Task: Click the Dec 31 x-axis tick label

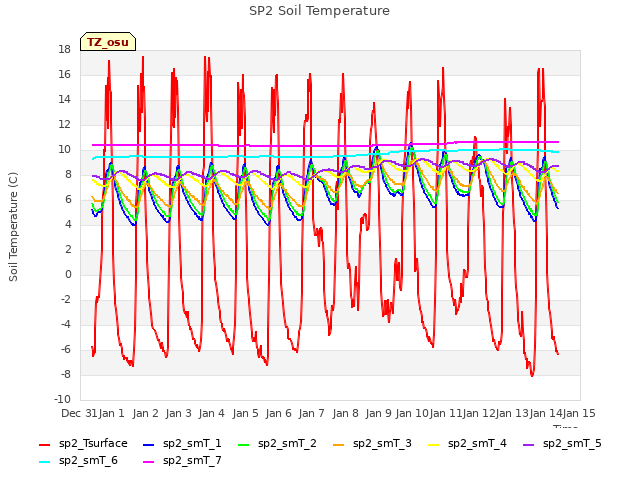Action: [79, 413]
